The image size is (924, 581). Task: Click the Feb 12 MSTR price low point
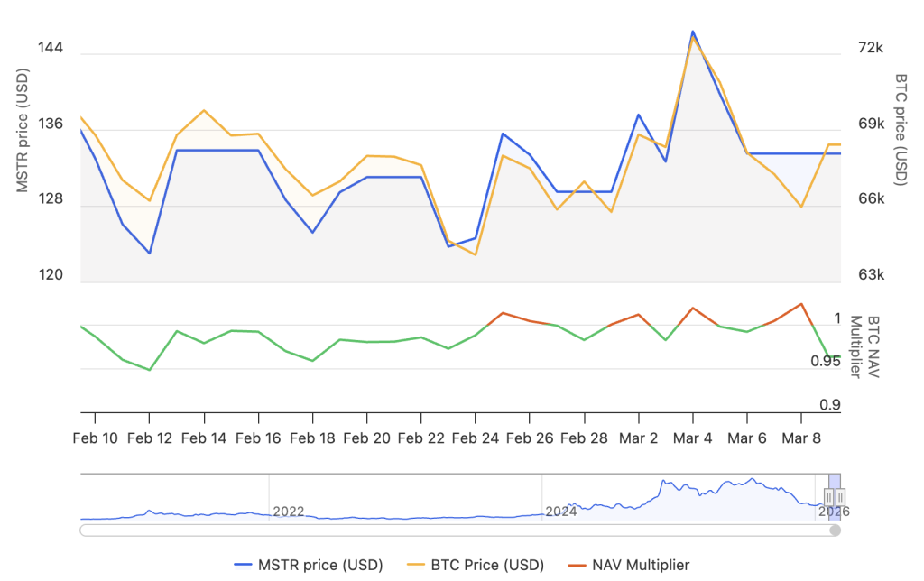pos(150,253)
